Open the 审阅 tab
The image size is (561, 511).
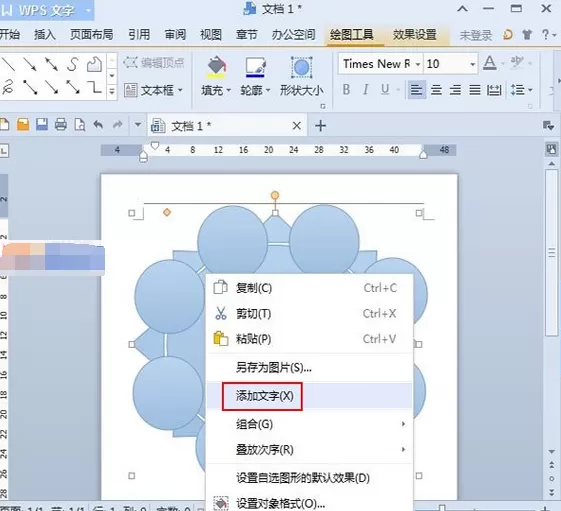[x=175, y=35]
